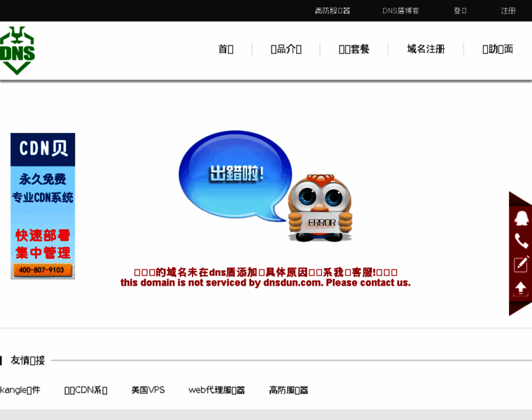532x420 pixels.
Task: Click the login link in top bar
Action: tap(460, 11)
